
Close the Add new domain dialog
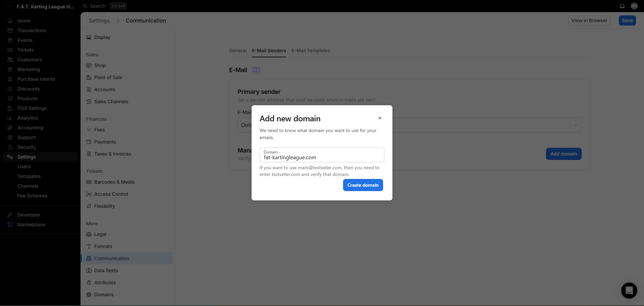click(380, 118)
